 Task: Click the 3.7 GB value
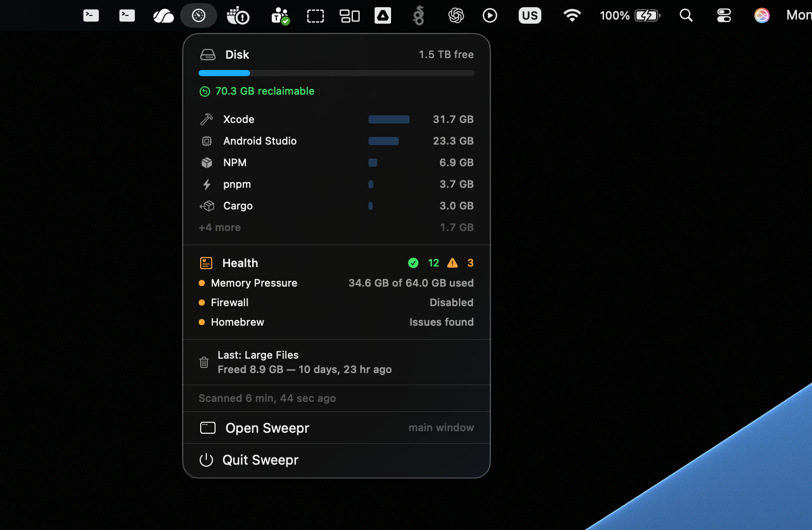tap(456, 184)
